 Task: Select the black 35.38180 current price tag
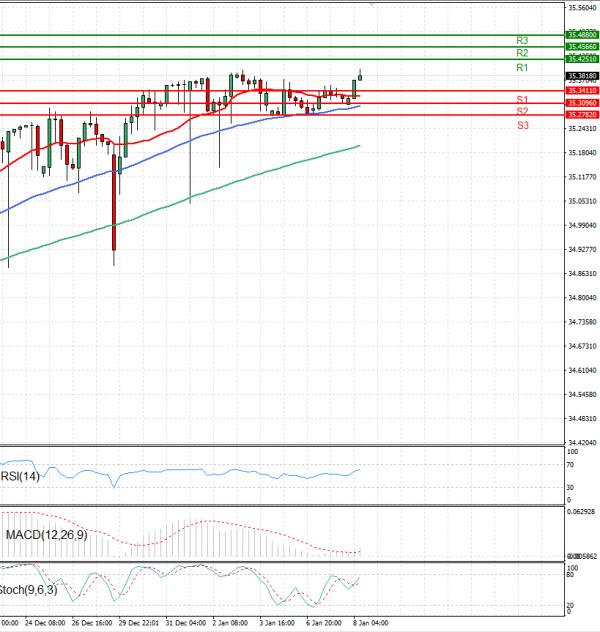pyautogui.click(x=582, y=76)
